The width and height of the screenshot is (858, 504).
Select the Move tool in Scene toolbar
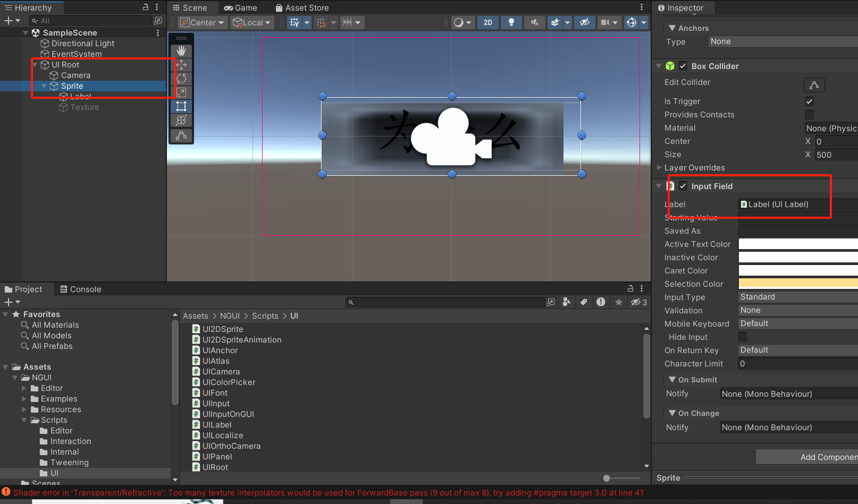pos(181,65)
